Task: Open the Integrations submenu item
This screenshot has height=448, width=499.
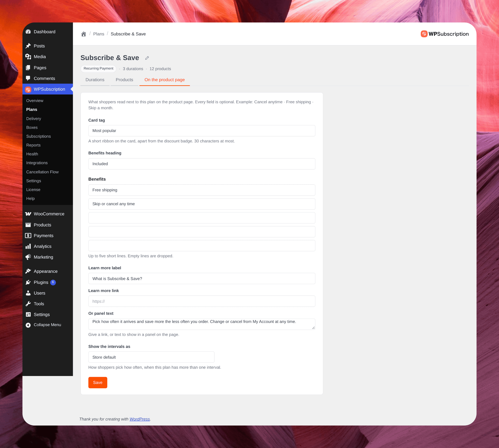Action: pos(37,163)
